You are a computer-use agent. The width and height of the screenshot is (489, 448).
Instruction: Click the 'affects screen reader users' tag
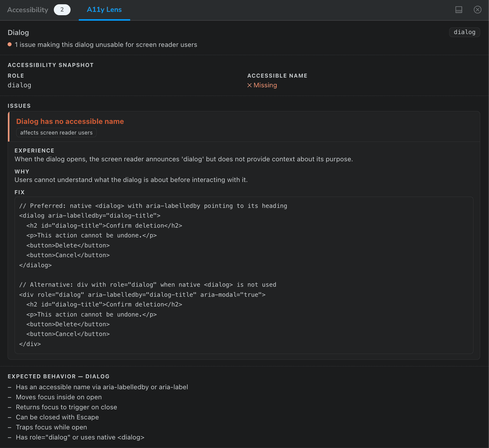click(56, 133)
